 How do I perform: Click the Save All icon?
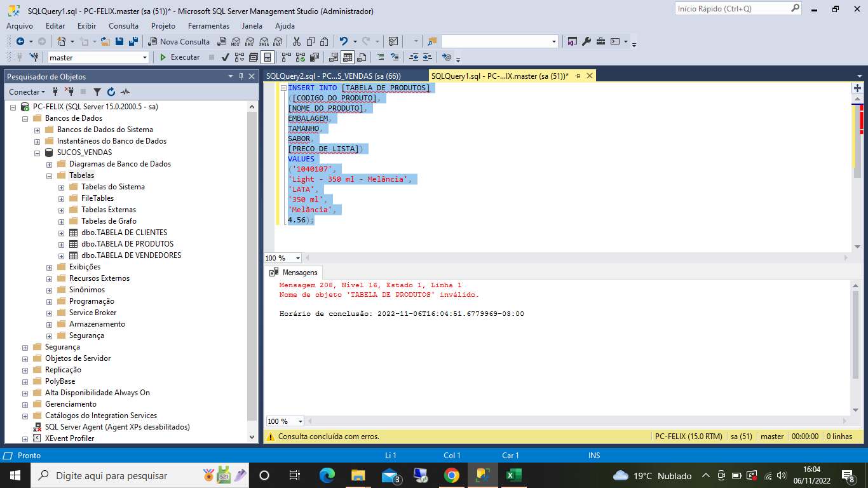[x=133, y=41]
